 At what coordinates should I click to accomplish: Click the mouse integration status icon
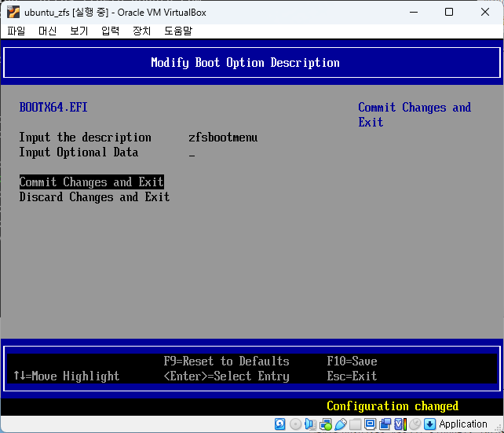415,424
